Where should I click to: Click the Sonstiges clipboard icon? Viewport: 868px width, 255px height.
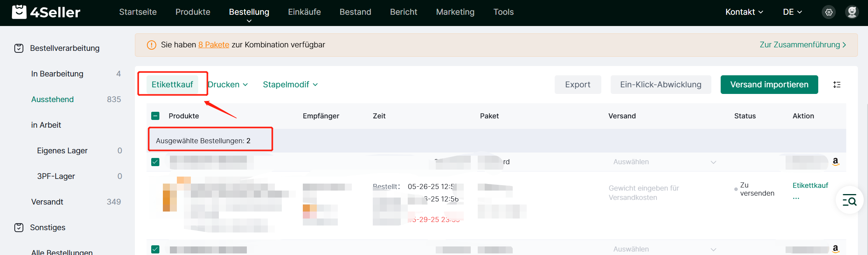tap(19, 227)
